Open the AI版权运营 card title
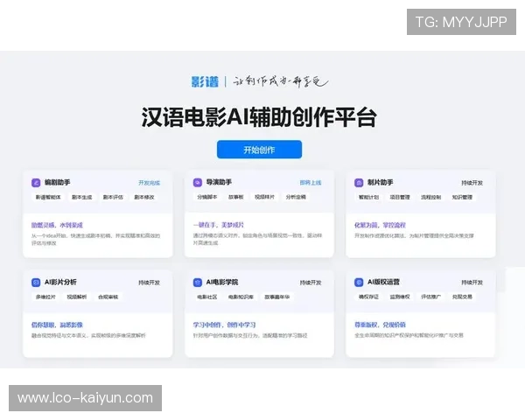The width and height of the screenshot is (525, 420). (383, 282)
